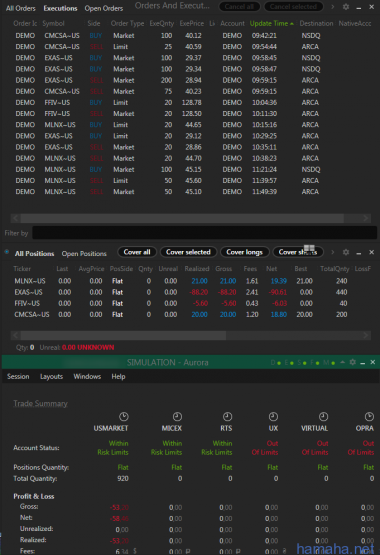Click the D connection status indicator

pos(276,363)
